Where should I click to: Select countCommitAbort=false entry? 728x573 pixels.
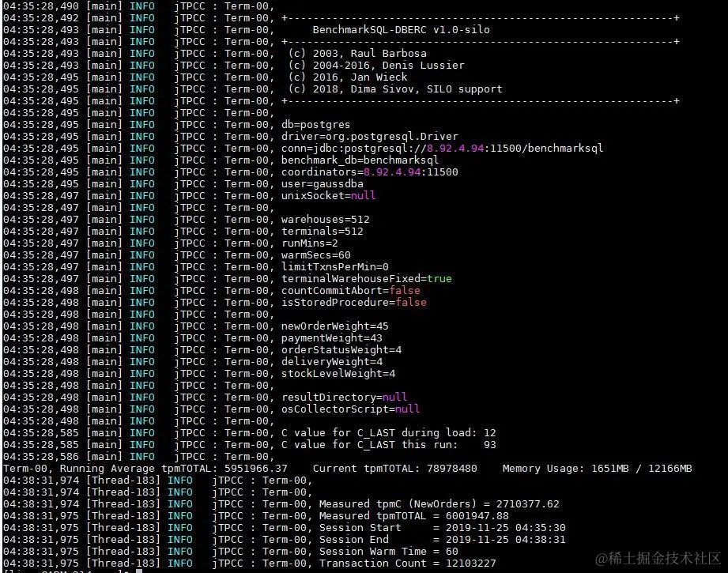tap(350, 291)
